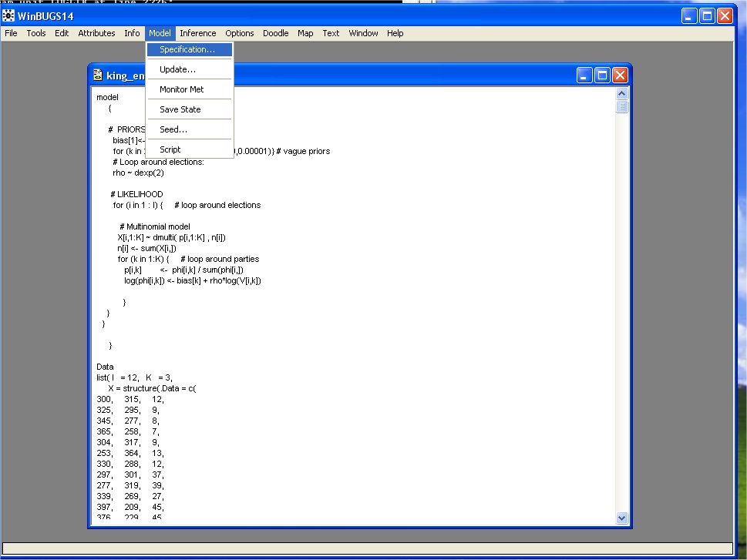Pick Monitor Met from the Model dropdown
Screen dimensions: 747x560
pos(181,89)
